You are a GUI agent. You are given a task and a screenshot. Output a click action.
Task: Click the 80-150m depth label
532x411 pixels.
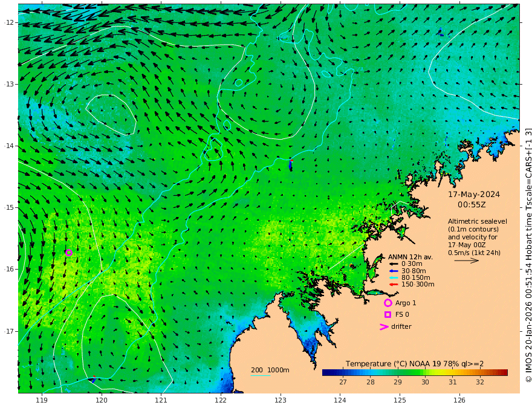tap(416, 278)
